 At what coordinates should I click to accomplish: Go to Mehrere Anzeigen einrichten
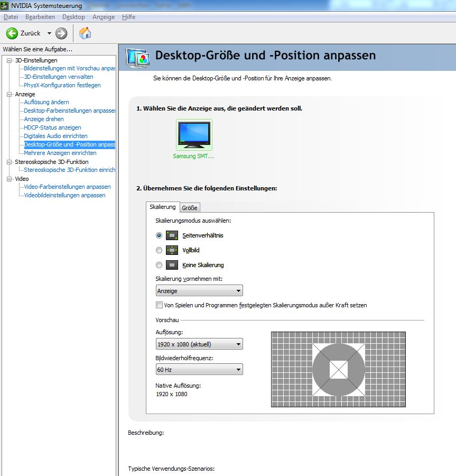pos(60,153)
